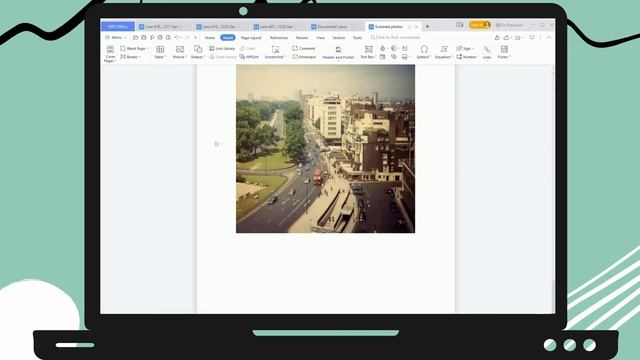This screenshot has width=640, height=360.
Task: Click the Save icon in quick access toolbar
Action: [144, 38]
